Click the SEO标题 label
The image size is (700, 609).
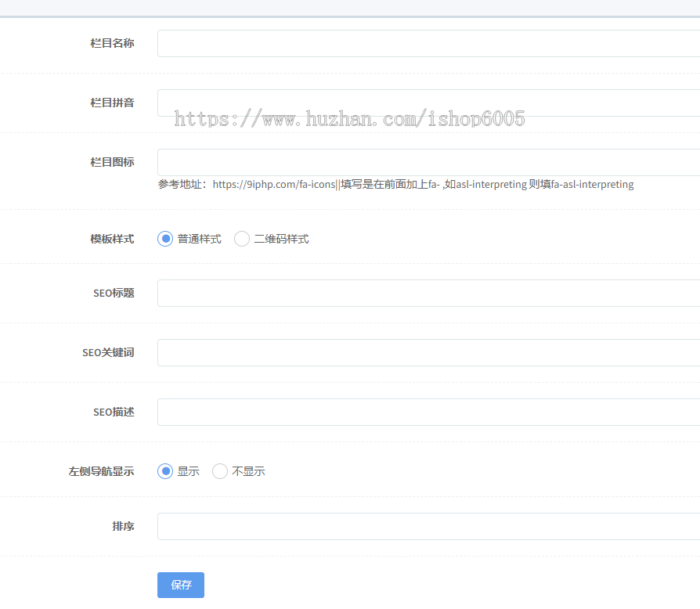click(x=114, y=293)
